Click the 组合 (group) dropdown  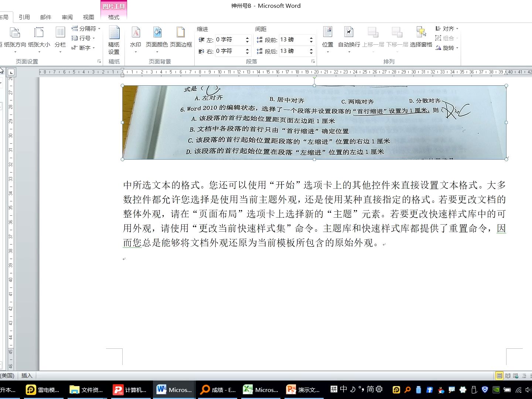pyautogui.click(x=447, y=38)
